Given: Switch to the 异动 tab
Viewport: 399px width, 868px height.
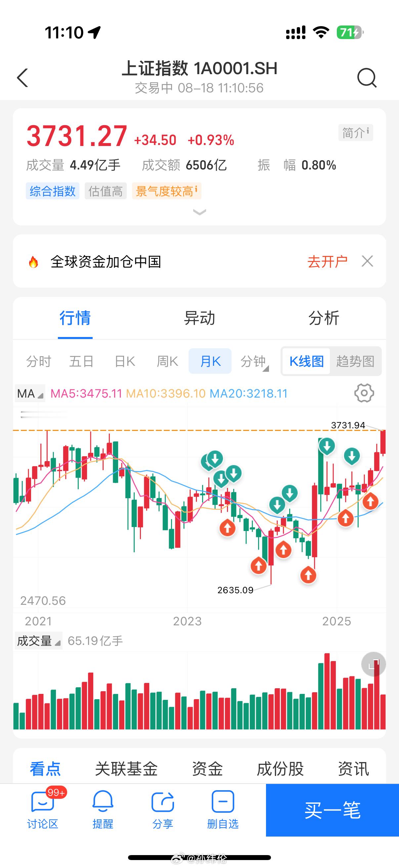Looking at the screenshot, I should point(199,318).
